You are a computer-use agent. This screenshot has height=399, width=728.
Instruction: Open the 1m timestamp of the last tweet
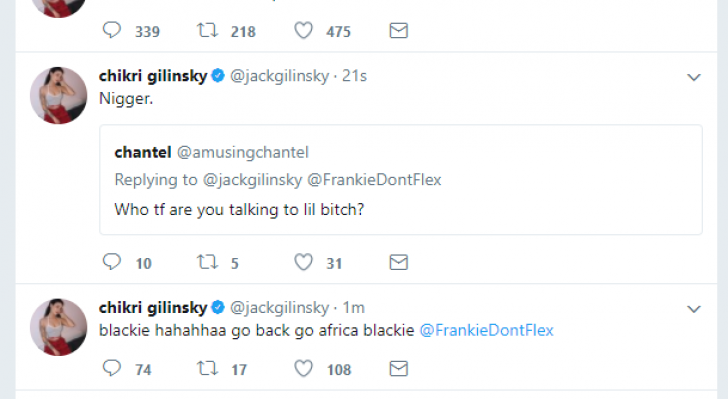coord(354,307)
